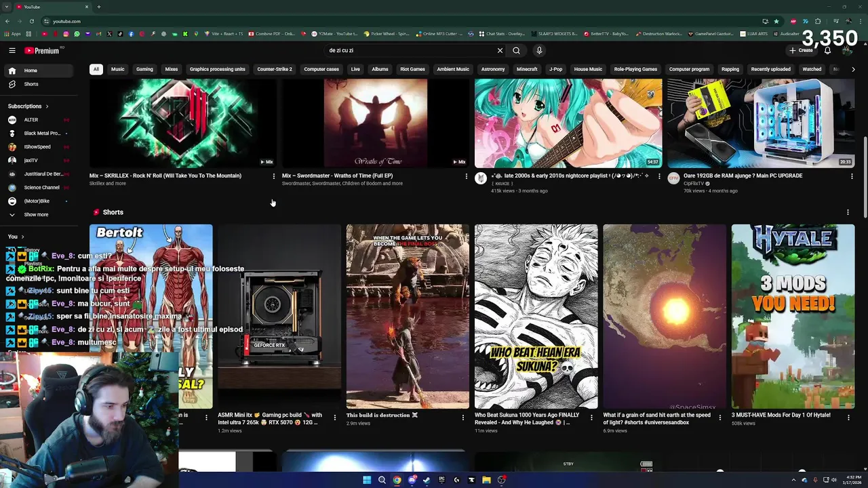This screenshot has width=868, height=488.
Task: Open the ALTER subscription channel
Action: [x=37, y=120]
